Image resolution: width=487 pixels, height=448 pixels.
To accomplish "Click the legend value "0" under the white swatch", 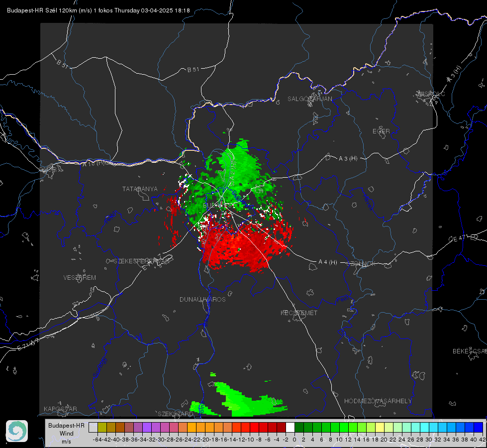I will [294, 440].
